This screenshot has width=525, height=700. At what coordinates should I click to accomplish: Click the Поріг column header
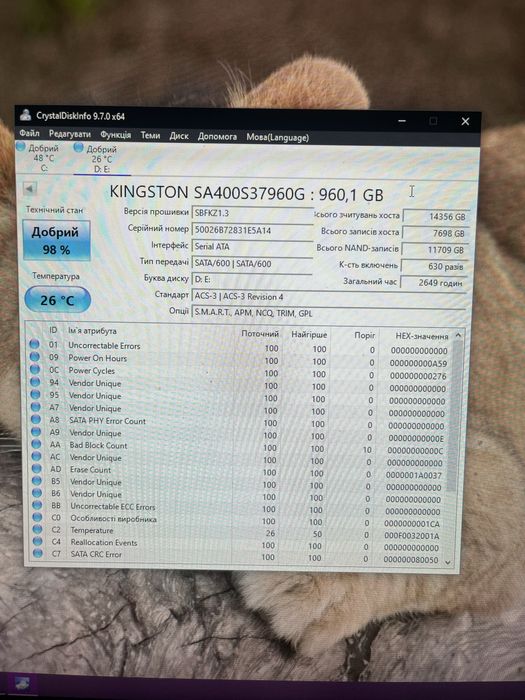pyautogui.click(x=364, y=335)
